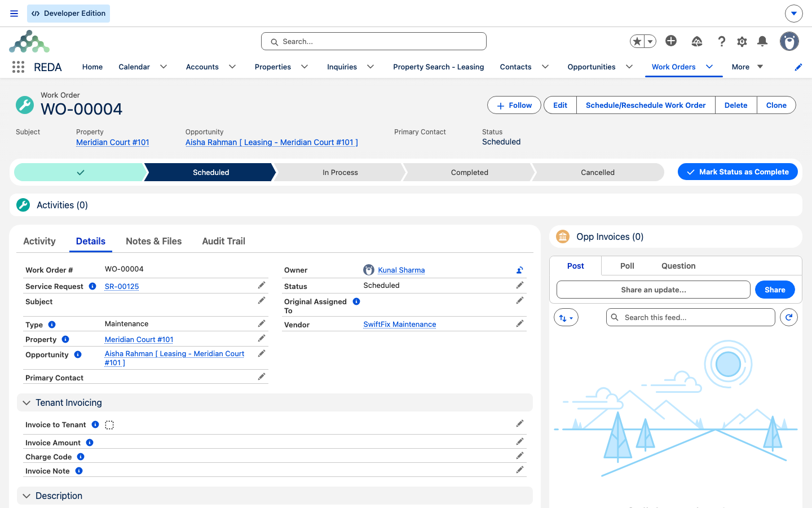Show info tooltip for Original Assigned To

coord(356,301)
